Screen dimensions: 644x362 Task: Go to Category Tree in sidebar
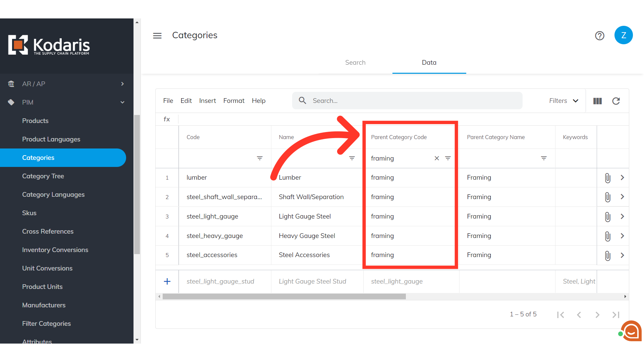43,176
